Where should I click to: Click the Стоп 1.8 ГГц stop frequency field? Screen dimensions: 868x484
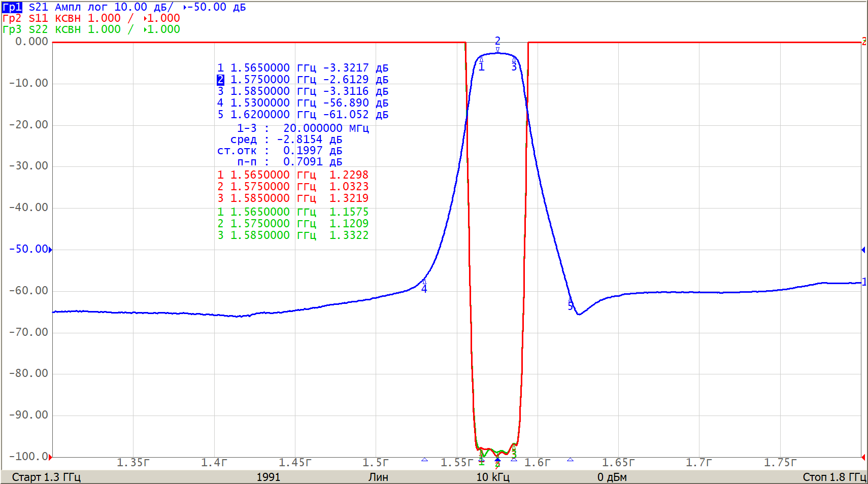pyautogui.click(x=834, y=477)
